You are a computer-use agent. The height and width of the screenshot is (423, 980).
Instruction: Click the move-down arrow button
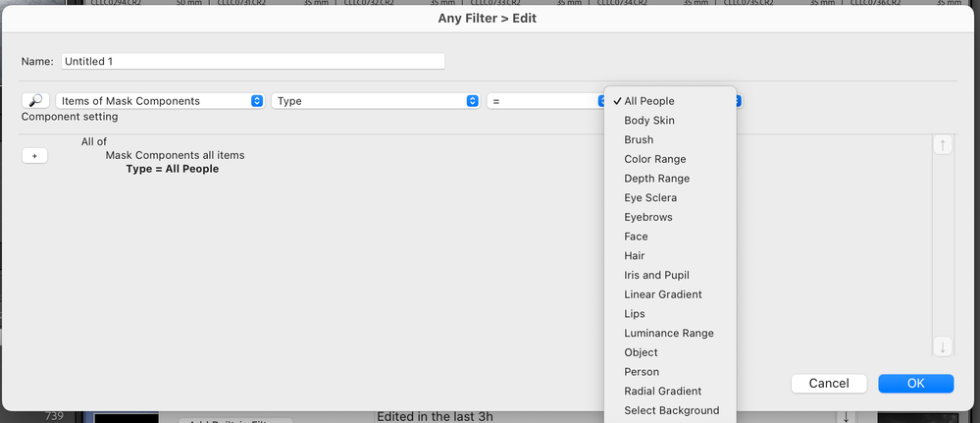943,346
